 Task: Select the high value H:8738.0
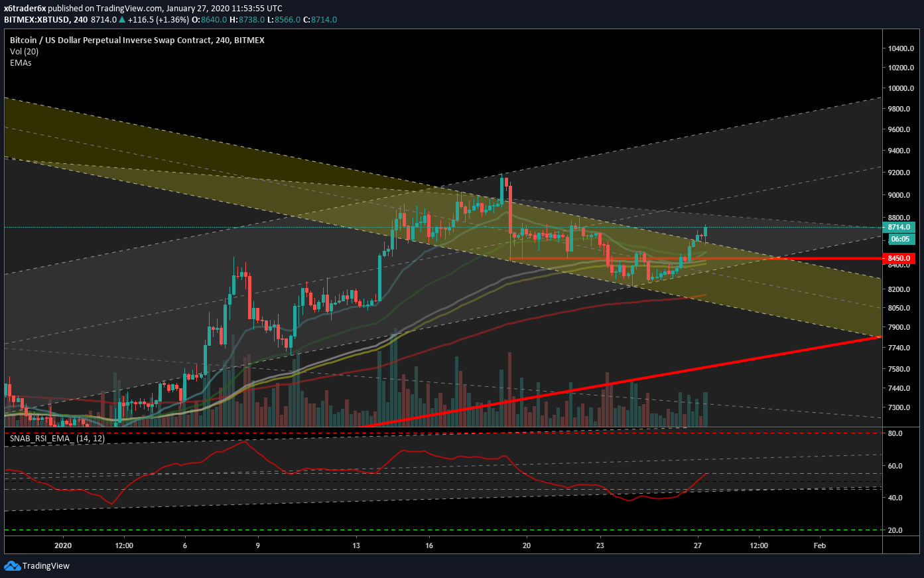click(245, 20)
